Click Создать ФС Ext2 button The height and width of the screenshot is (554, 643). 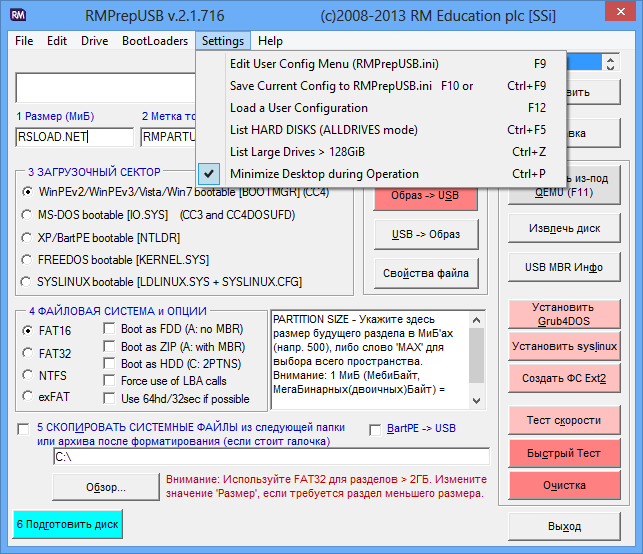coord(564,378)
